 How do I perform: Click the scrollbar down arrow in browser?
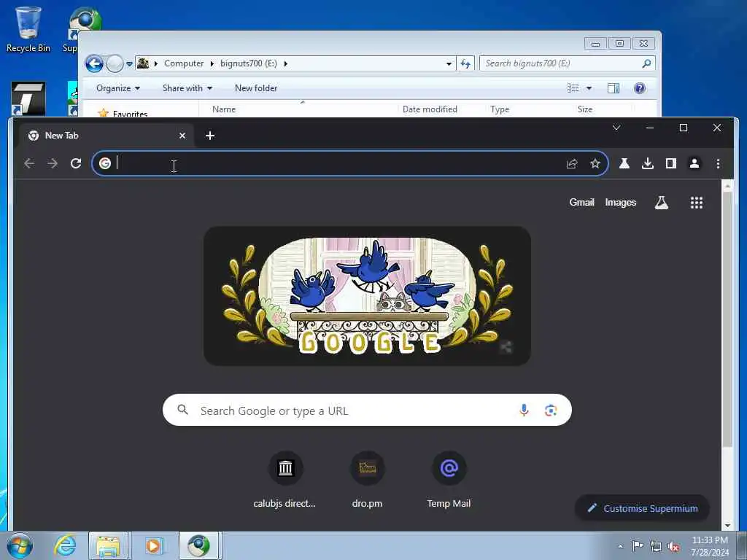727,525
